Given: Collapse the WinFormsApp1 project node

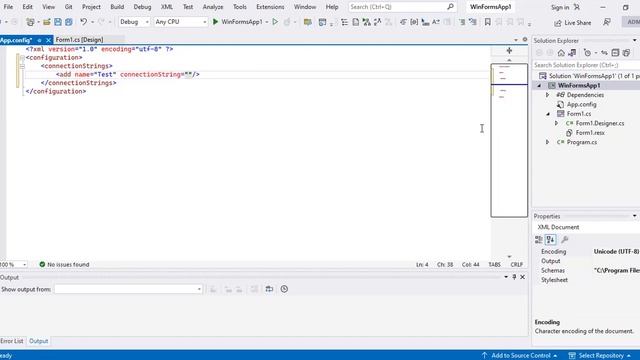Looking at the screenshot, I should 539,86.
